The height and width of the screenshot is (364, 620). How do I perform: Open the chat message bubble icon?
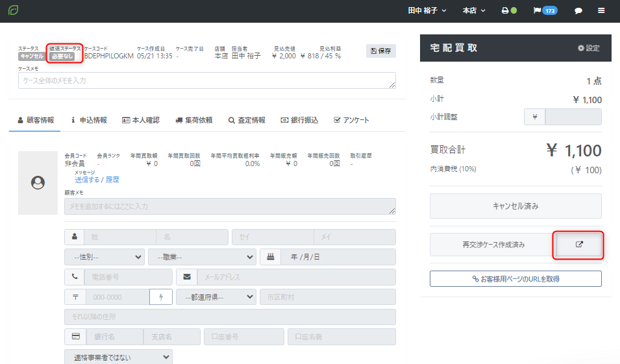(578, 11)
